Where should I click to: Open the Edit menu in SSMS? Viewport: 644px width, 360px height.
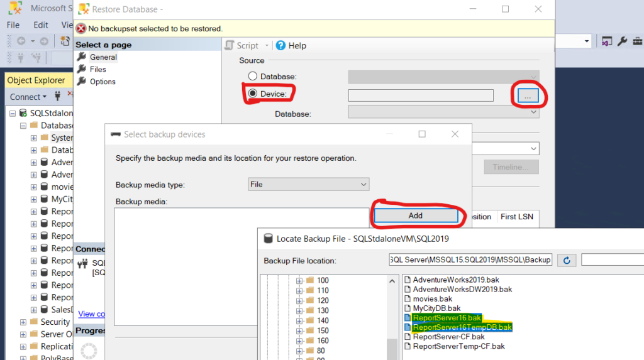tap(41, 25)
